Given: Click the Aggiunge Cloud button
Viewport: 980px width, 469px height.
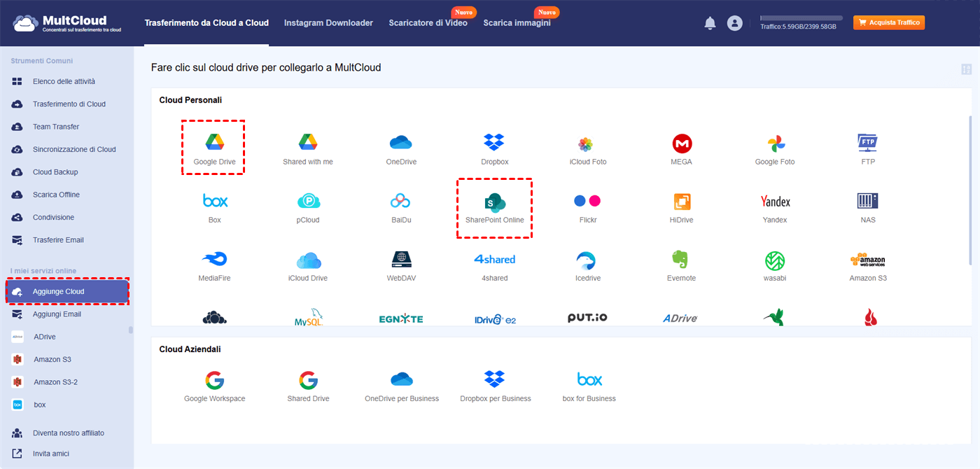Looking at the screenshot, I should (68, 292).
